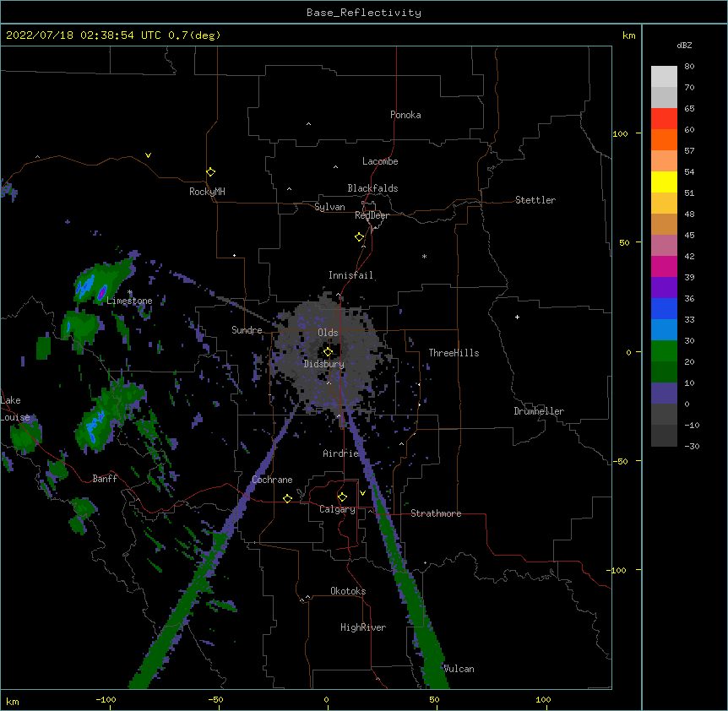Click the yellow diamond marker south of RedDeer

coord(360,237)
